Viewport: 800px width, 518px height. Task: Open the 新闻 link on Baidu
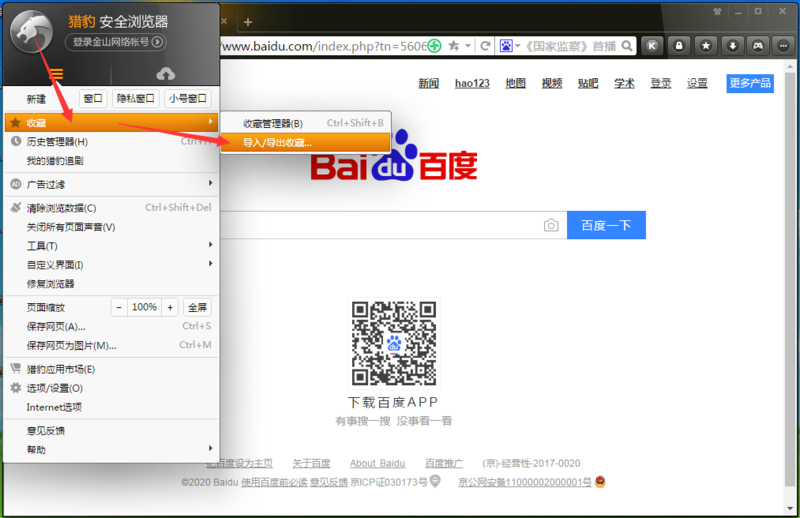pyautogui.click(x=429, y=83)
